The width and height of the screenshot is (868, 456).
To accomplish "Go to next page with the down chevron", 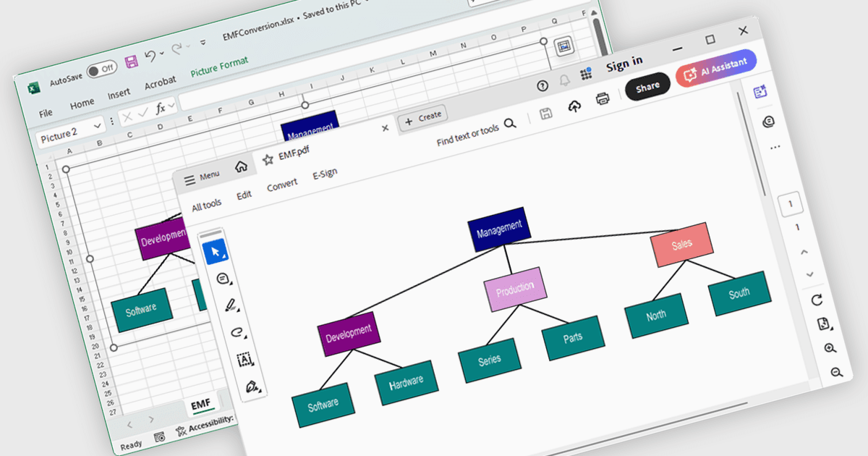I will (809, 274).
